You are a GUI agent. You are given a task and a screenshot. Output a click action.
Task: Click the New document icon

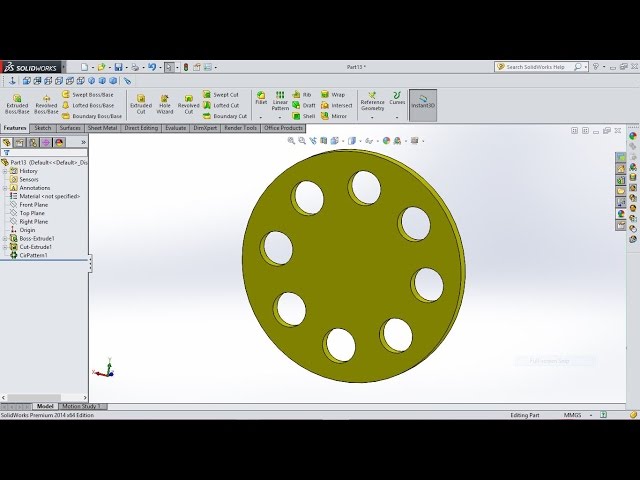(84, 67)
